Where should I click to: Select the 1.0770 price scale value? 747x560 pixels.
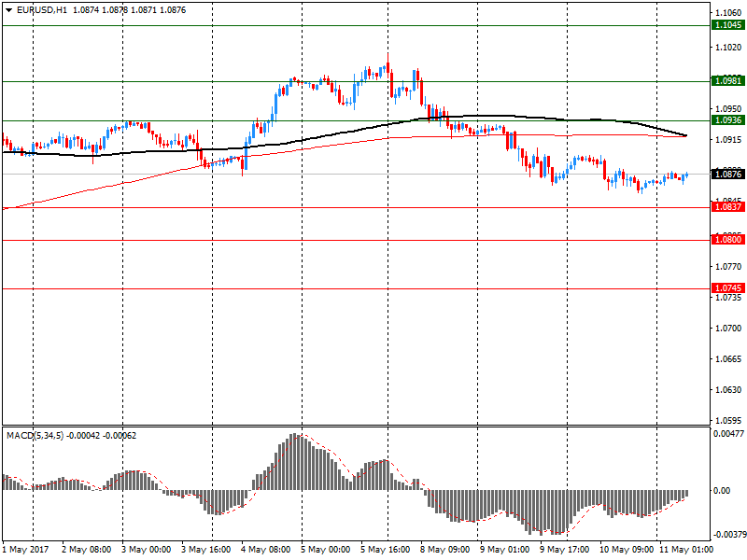(728, 267)
